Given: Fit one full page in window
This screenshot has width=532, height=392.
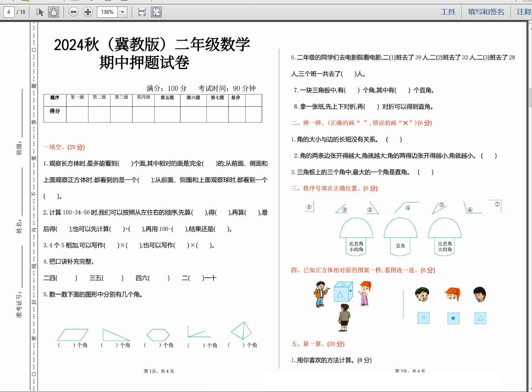Looking at the screenshot, I should click(156, 12).
